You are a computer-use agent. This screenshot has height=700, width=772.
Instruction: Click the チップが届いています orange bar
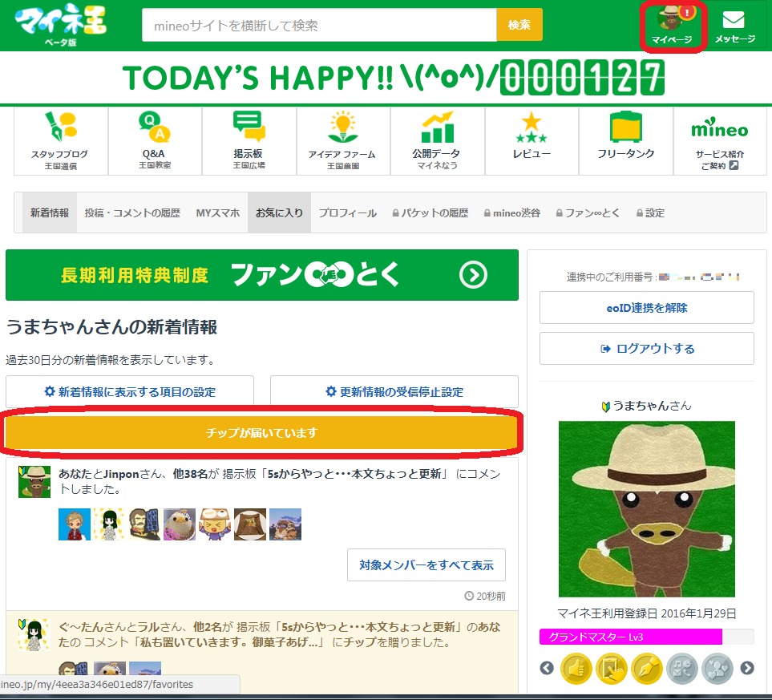tap(261, 432)
